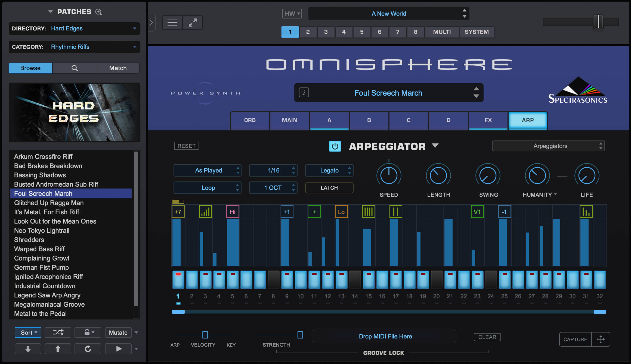Expand the interface with the full-screen arrows icon
Image resolution: width=631 pixels, height=364 pixels.
(193, 23)
